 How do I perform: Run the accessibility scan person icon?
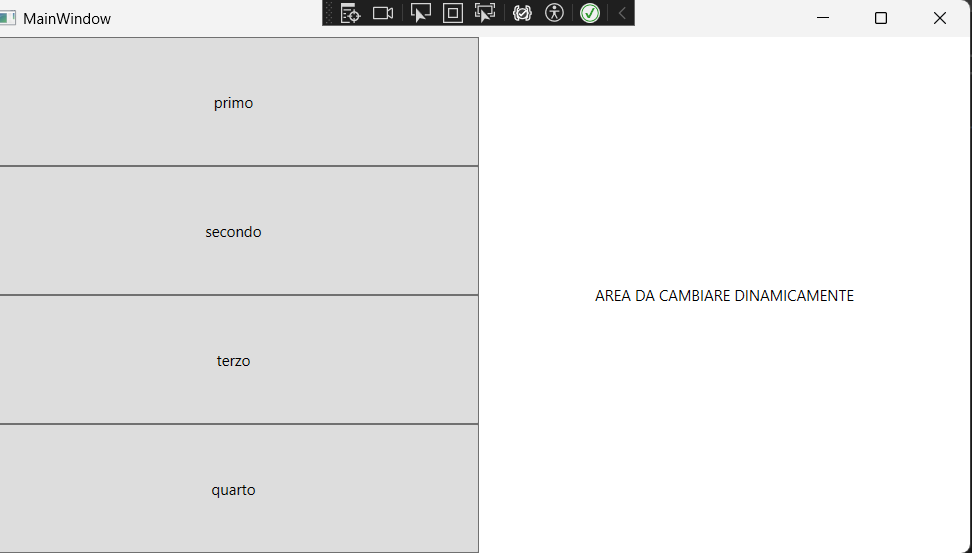pos(554,13)
